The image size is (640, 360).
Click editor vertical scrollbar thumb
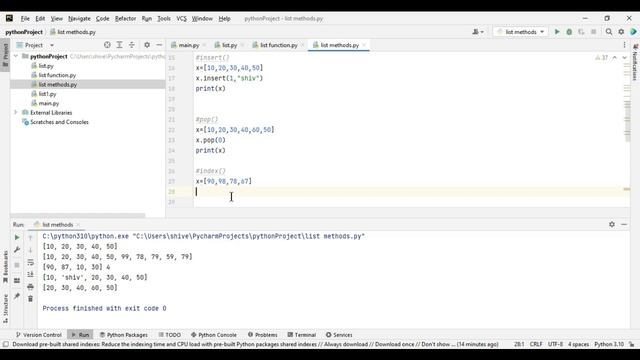tap(627, 121)
